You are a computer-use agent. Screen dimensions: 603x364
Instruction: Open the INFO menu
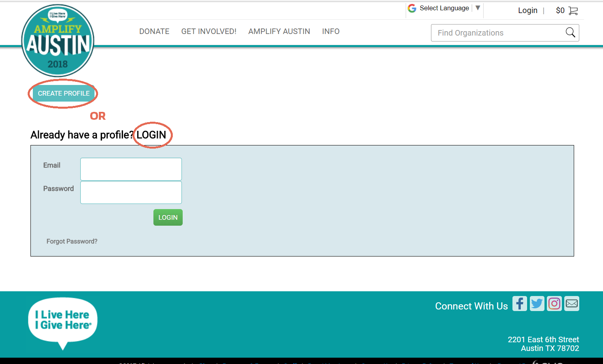tap(331, 31)
